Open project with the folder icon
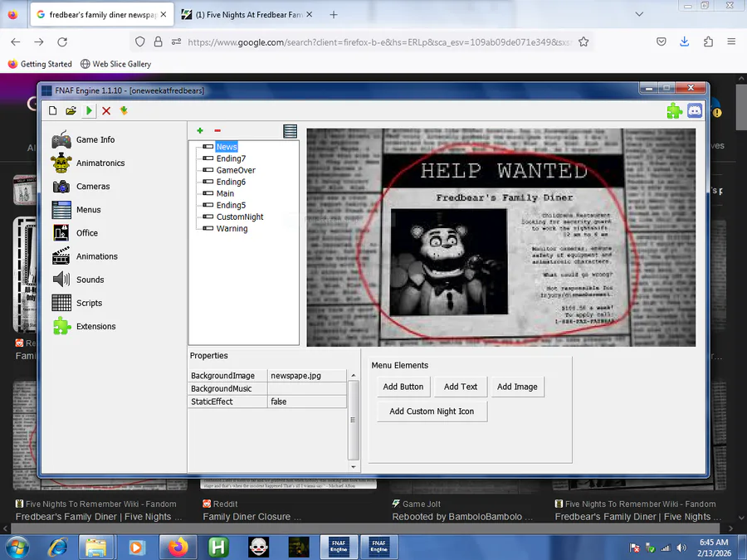The height and width of the screenshot is (560, 747). (71, 111)
